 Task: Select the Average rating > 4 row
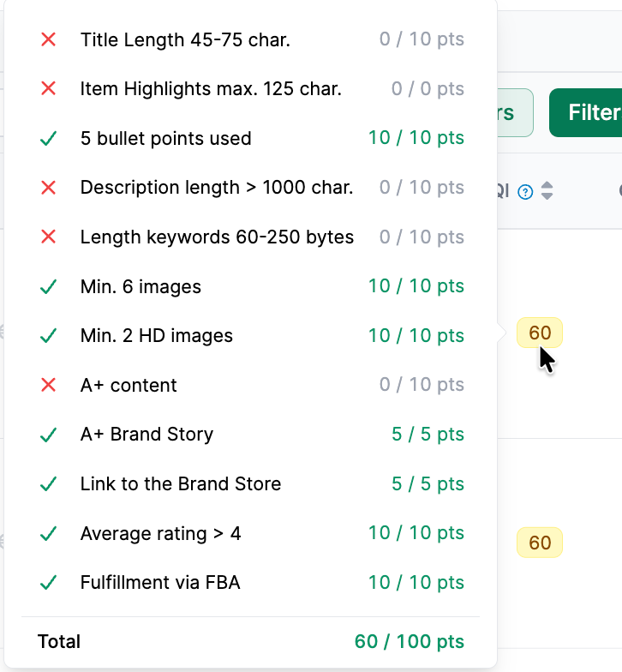point(250,533)
